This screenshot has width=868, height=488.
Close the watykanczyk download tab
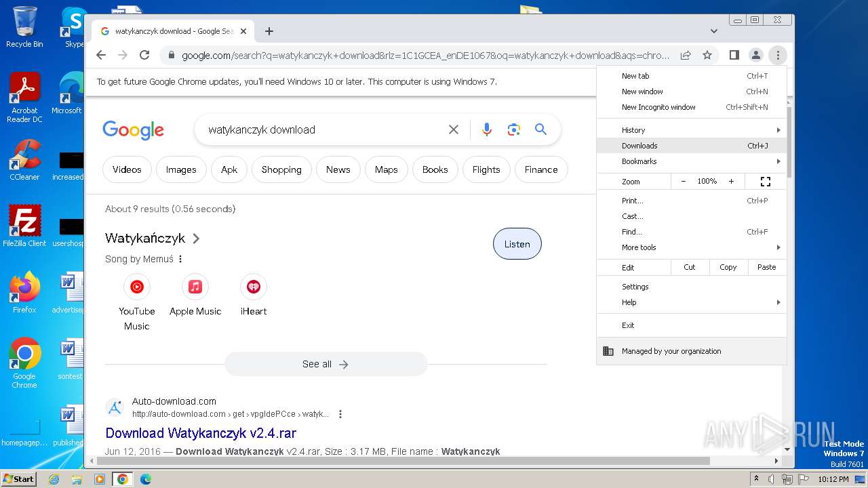click(243, 31)
